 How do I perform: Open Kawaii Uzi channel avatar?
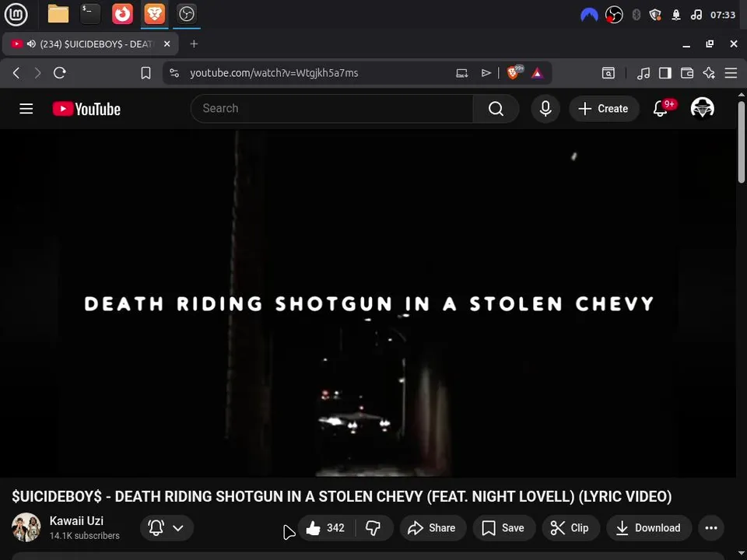click(26, 527)
